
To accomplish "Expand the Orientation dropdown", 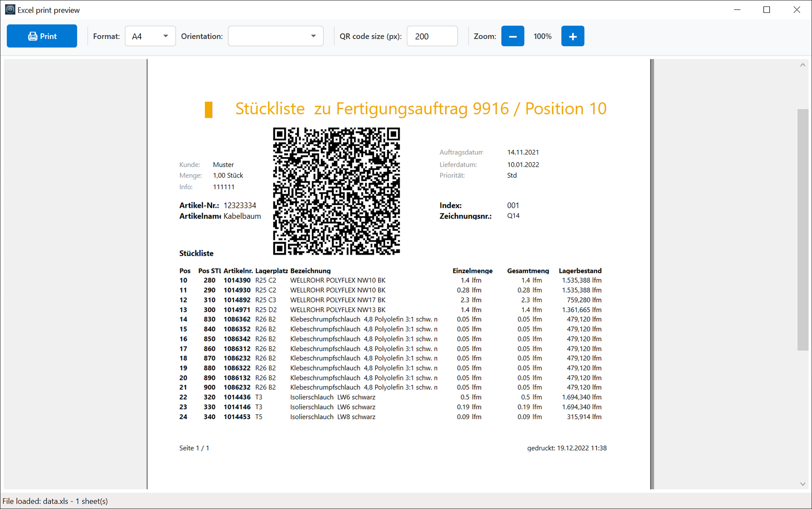I will coord(276,36).
